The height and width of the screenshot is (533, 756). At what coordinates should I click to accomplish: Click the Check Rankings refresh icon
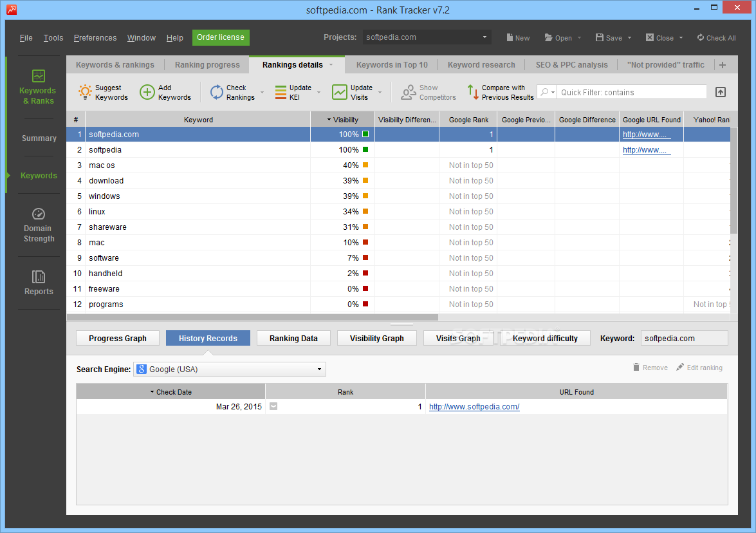216,92
